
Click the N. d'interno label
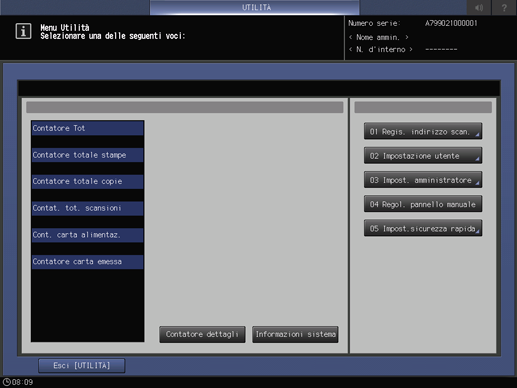pos(381,49)
